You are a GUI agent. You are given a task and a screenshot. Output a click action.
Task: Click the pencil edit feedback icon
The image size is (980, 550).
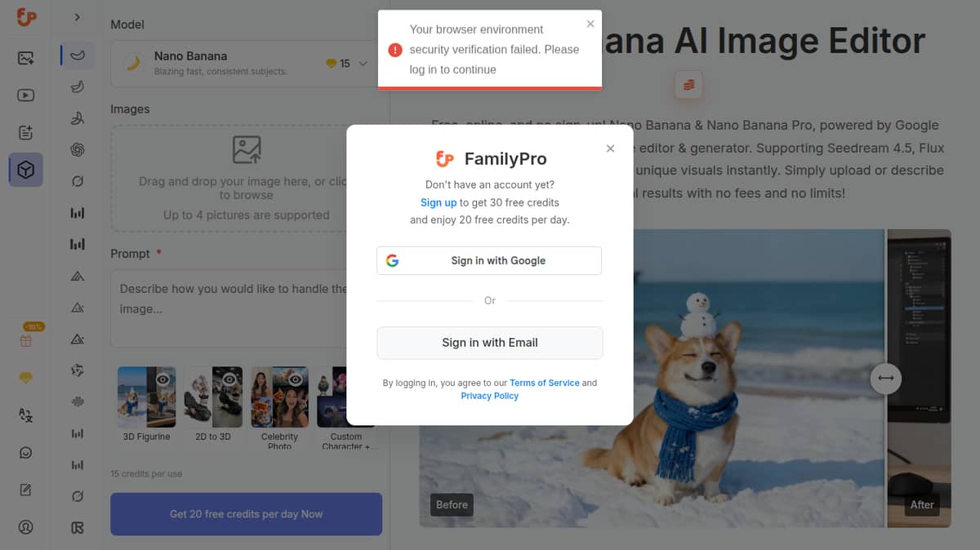coord(26,490)
